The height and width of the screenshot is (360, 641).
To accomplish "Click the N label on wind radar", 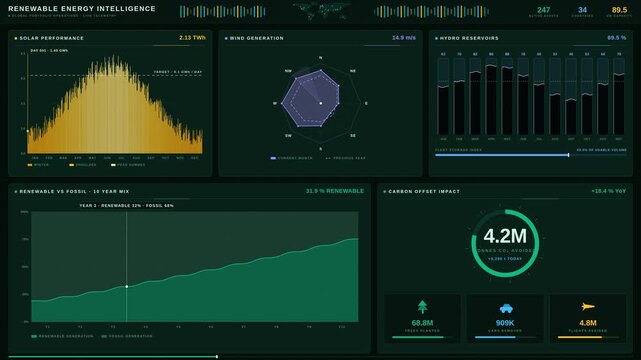I will [x=320, y=58].
